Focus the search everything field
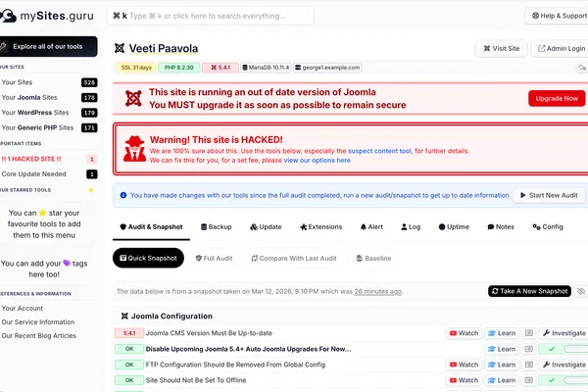This screenshot has width=588, height=392. (x=211, y=16)
